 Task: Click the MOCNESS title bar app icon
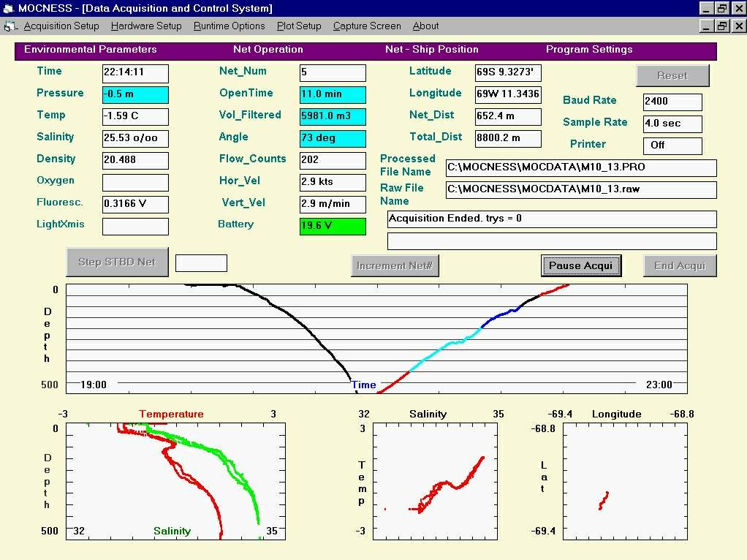(9, 8)
